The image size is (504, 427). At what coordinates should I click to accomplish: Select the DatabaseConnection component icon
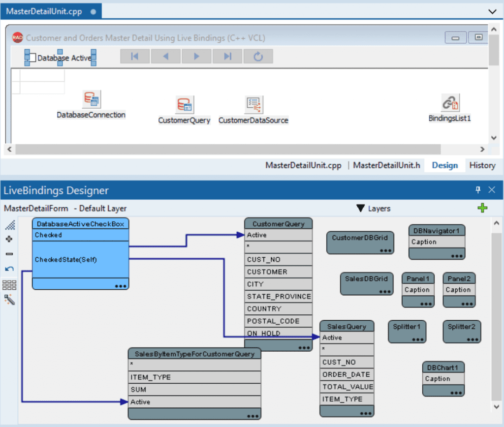(x=92, y=99)
